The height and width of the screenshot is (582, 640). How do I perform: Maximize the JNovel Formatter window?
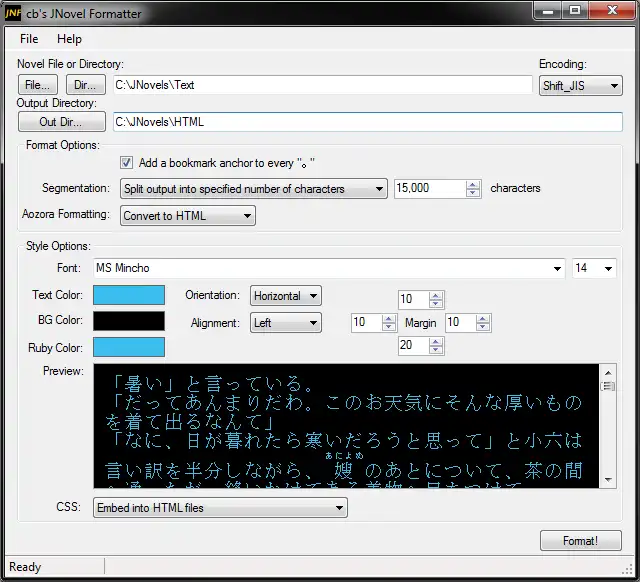575,11
